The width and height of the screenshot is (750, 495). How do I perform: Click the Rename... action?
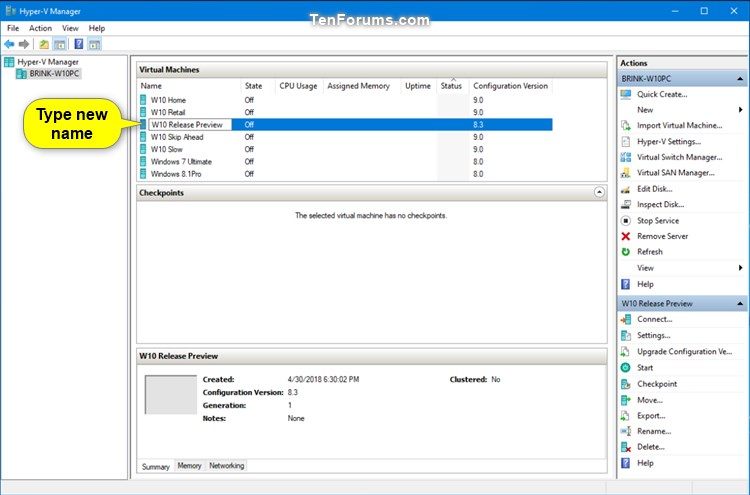click(654, 431)
